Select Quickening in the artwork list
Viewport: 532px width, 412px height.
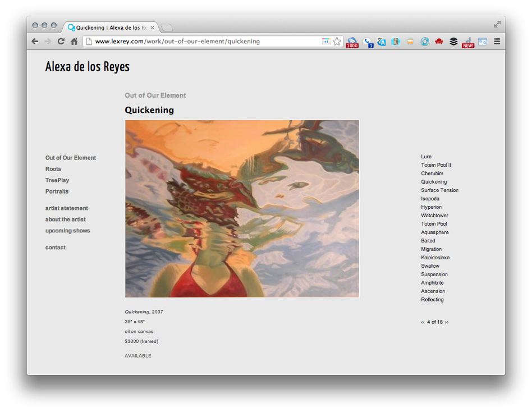(x=434, y=182)
